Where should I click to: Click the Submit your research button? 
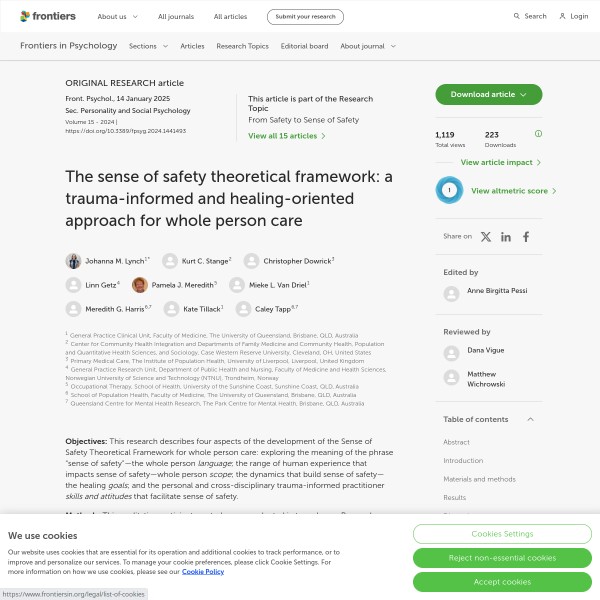tap(305, 16)
